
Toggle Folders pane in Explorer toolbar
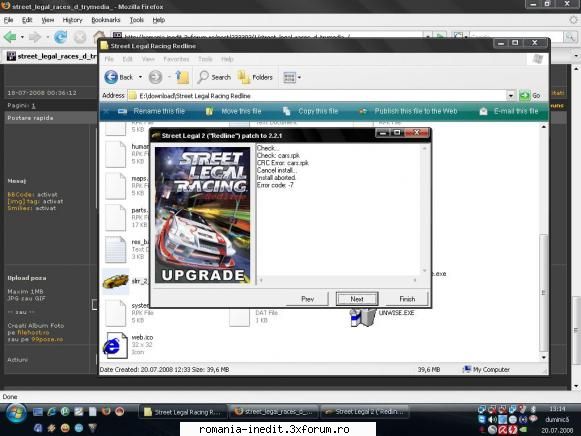[x=255, y=77]
